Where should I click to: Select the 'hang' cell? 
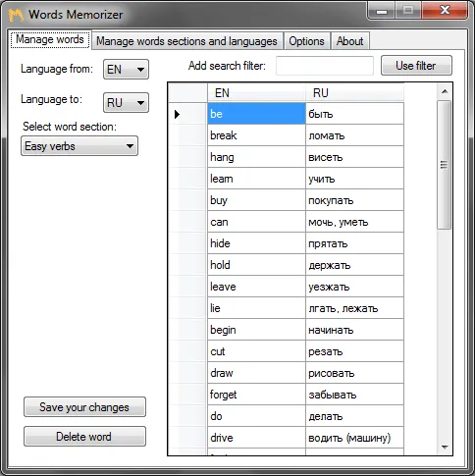[256, 157]
